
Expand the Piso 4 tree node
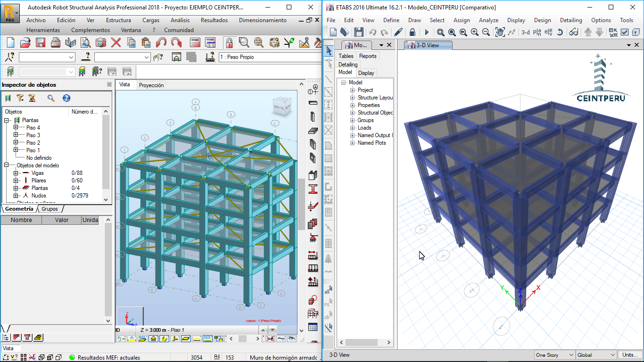16,128
